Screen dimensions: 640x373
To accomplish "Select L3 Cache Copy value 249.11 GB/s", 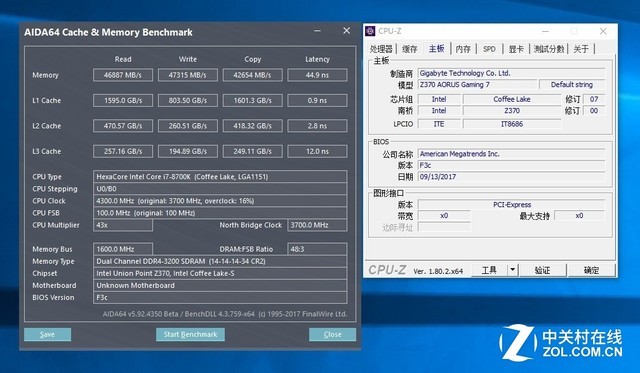I will point(252,151).
